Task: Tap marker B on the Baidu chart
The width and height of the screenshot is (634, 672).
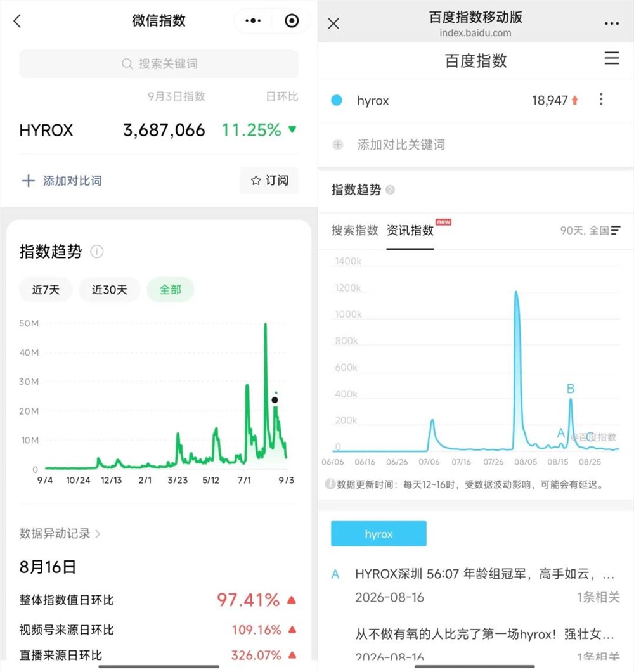Action: [571, 389]
